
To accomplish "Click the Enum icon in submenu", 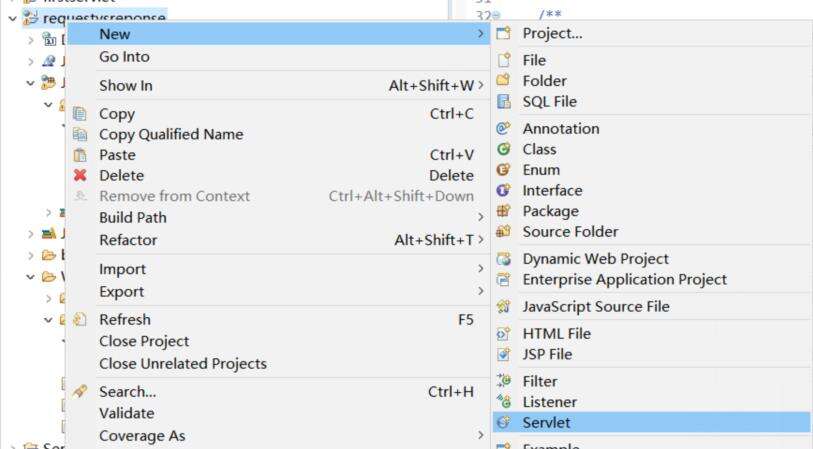I will (x=503, y=170).
